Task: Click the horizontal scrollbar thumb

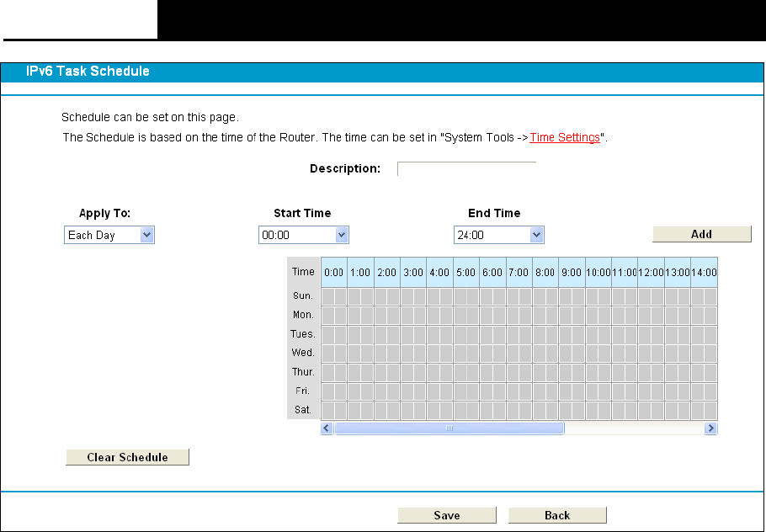Action: coord(449,428)
